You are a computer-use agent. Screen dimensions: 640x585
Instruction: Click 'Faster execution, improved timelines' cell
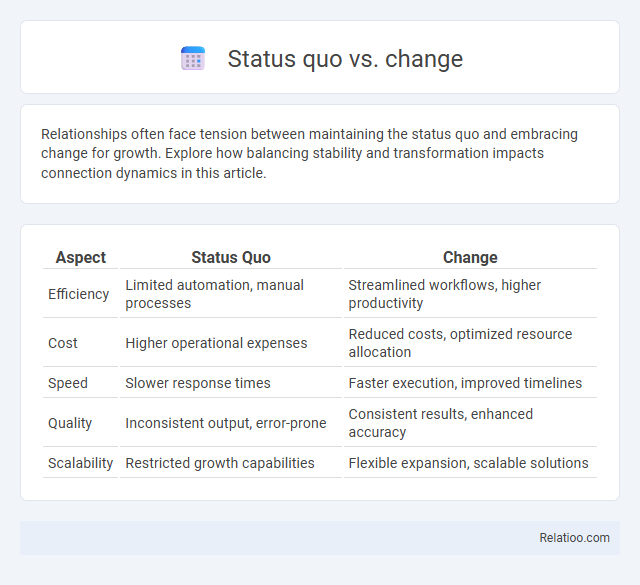(x=470, y=383)
